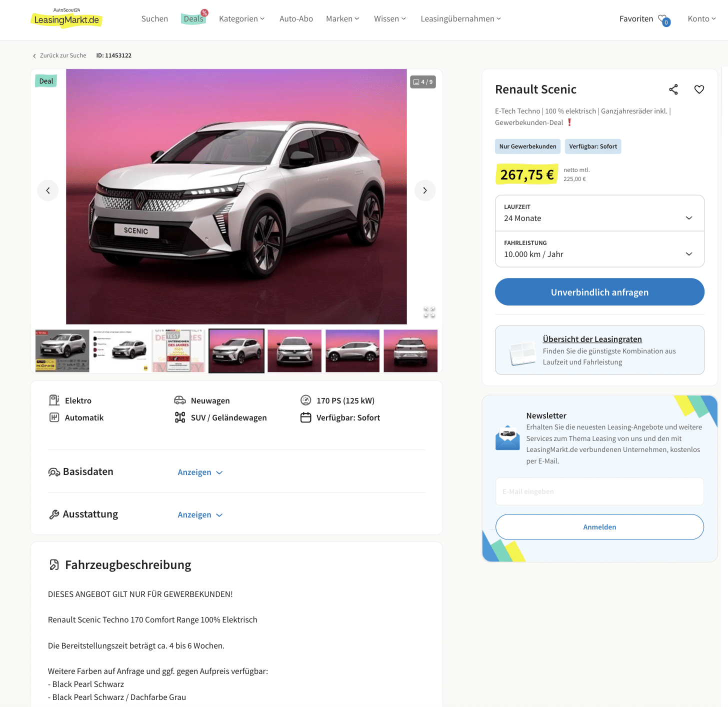Screen dimensions: 728x707
Task: Toggle the heart favorite icon for this offer
Action: [x=699, y=89]
